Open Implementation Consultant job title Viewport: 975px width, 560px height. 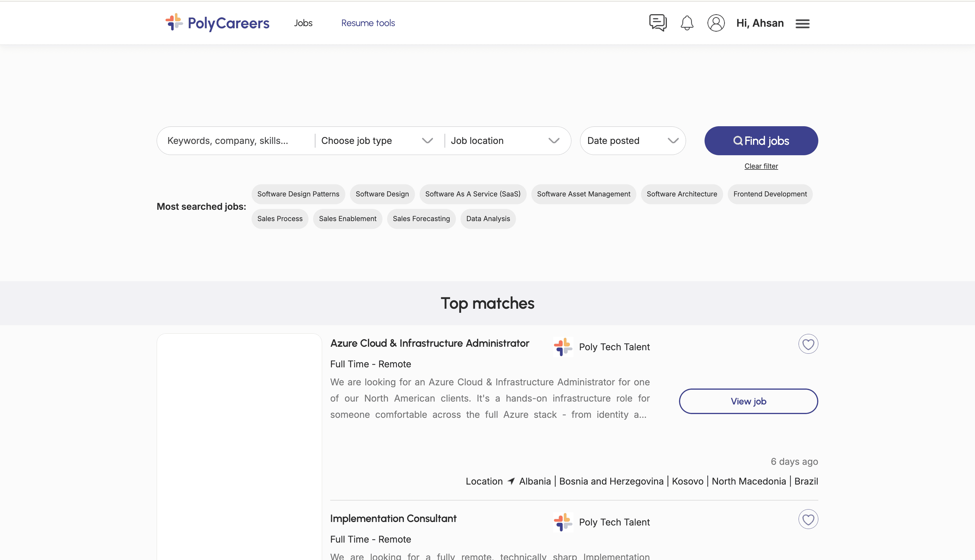(x=393, y=519)
